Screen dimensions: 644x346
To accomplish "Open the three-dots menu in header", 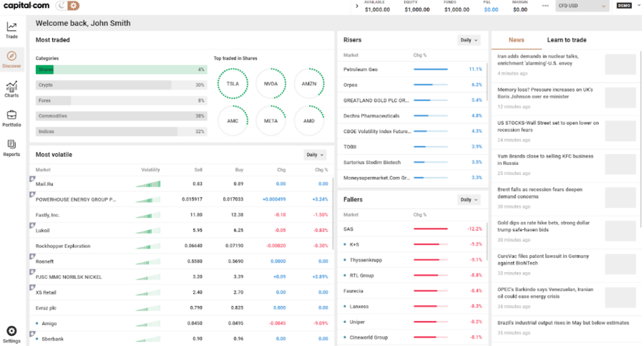I will click(x=545, y=6).
